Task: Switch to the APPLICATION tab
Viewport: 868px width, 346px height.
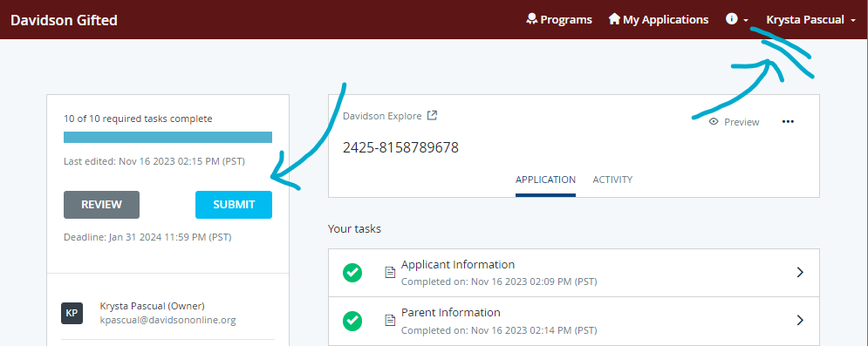Action: point(545,180)
